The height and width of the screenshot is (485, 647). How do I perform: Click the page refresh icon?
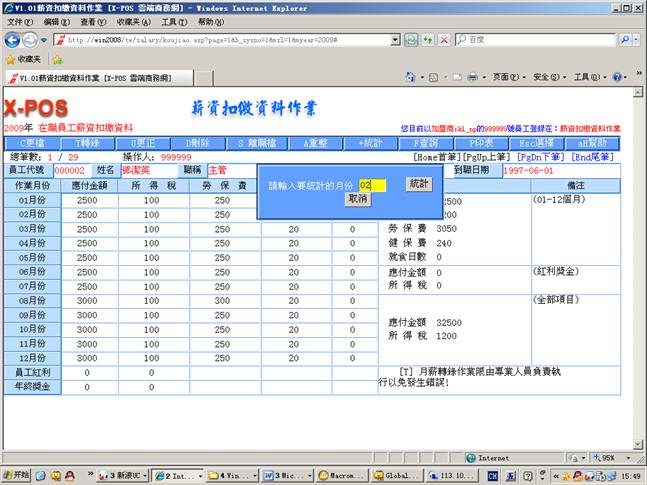(x=411, y=39)
